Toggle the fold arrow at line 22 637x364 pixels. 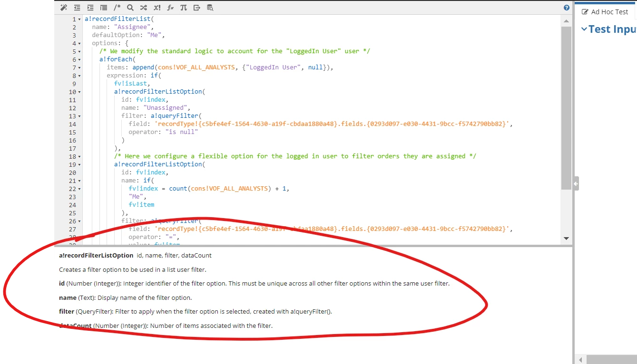pos(79,189)
